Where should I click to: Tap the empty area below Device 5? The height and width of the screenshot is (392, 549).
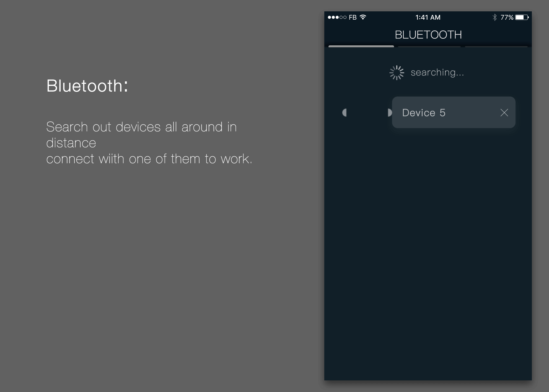pos(428,249)
